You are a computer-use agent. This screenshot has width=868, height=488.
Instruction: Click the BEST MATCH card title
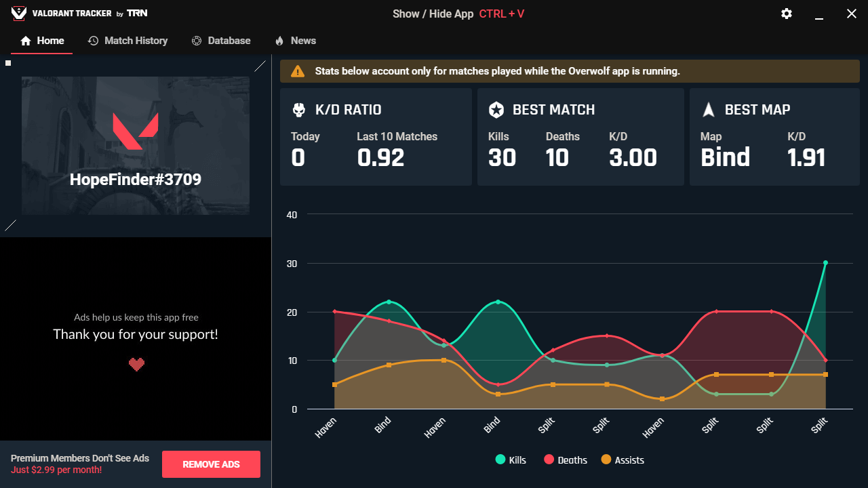pyautogui.click(x=553, y=110)
